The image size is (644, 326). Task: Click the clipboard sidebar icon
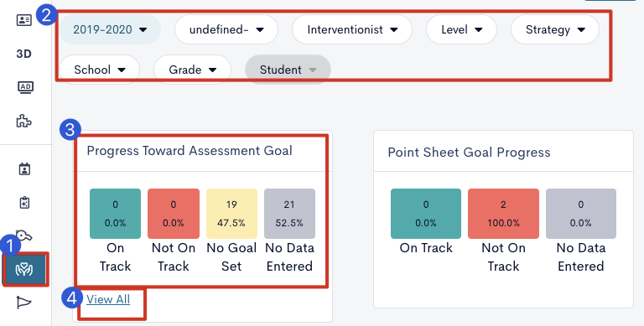coord(24,203)
